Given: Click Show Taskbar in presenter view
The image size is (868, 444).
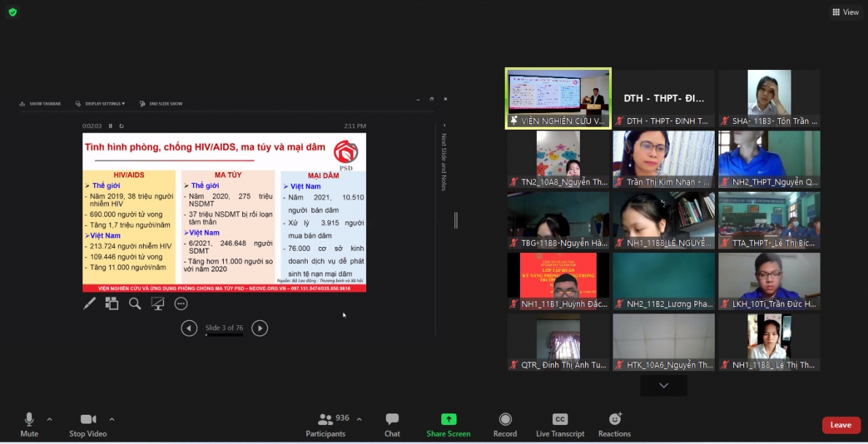Looking at the screenshot, I should click(41, 104).
